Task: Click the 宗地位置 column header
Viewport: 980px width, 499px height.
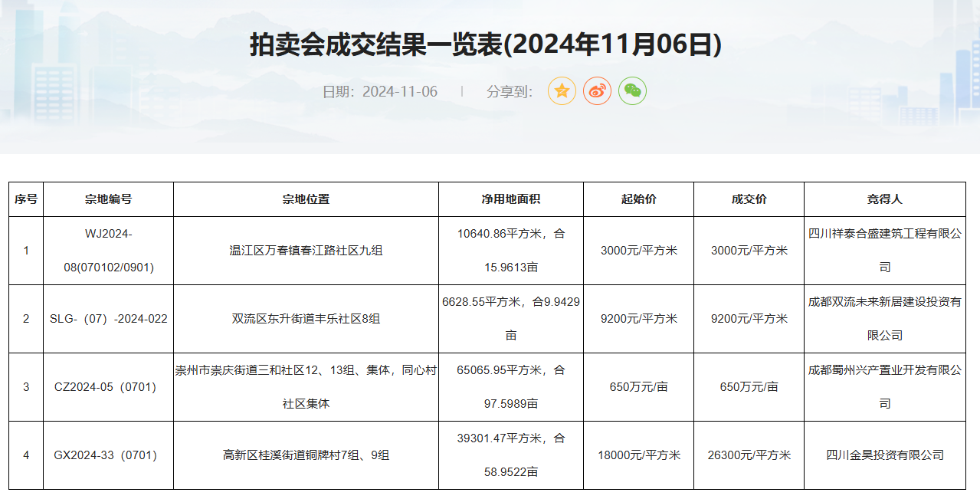Action: tap(306, 199)
